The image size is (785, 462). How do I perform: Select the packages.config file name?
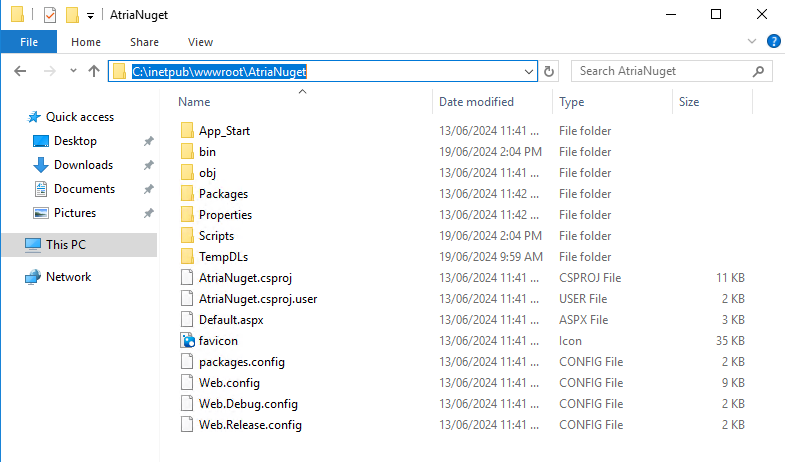click(x=242, y=362)
